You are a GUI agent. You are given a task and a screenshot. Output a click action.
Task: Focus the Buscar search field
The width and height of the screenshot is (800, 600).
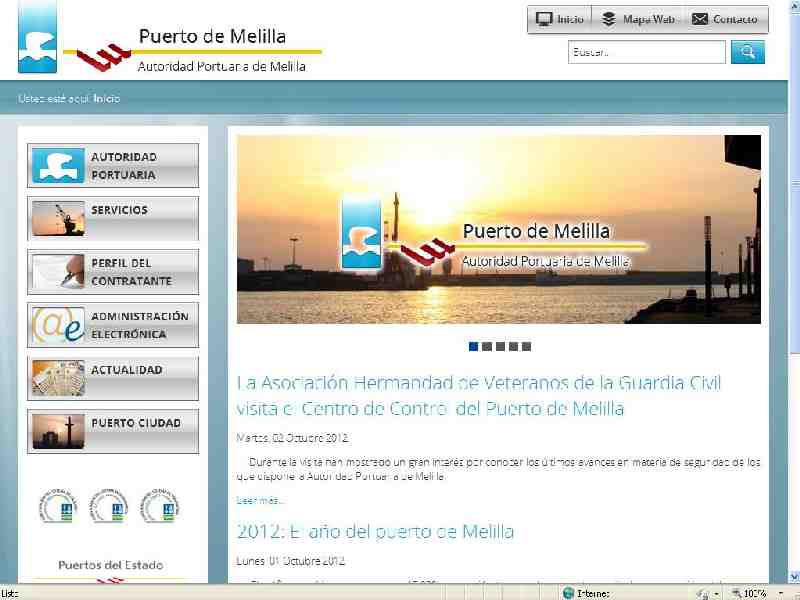646,52
